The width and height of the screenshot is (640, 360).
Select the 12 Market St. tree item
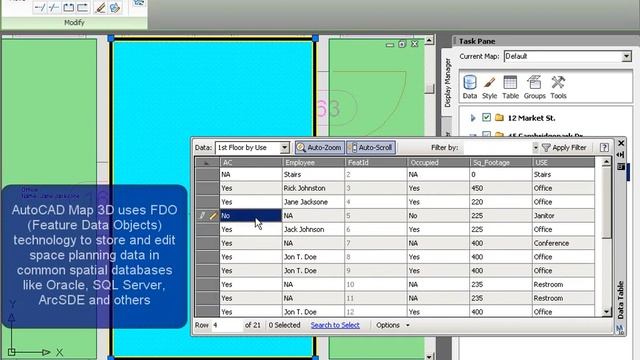coord(531,118)
